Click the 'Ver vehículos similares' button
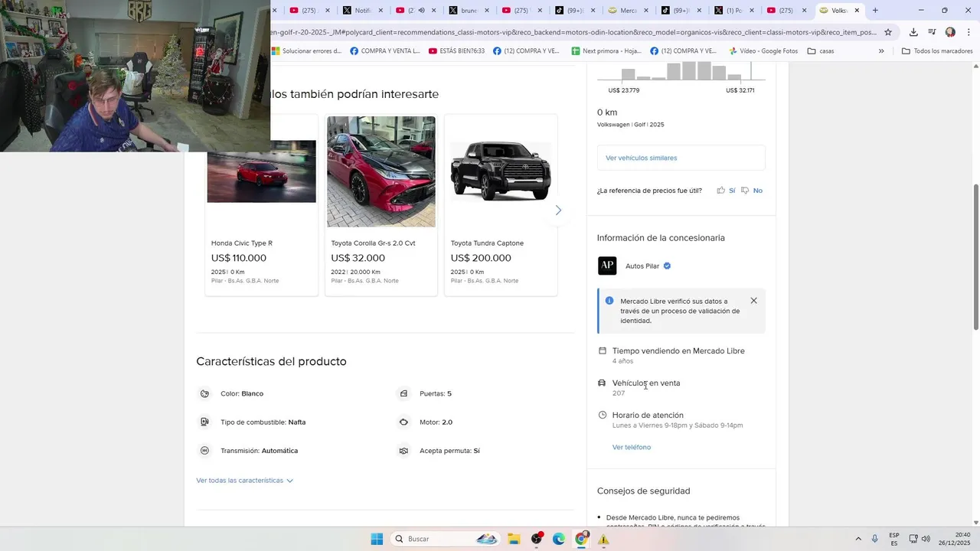The image size is (980, 551). (x=681, y=158)
